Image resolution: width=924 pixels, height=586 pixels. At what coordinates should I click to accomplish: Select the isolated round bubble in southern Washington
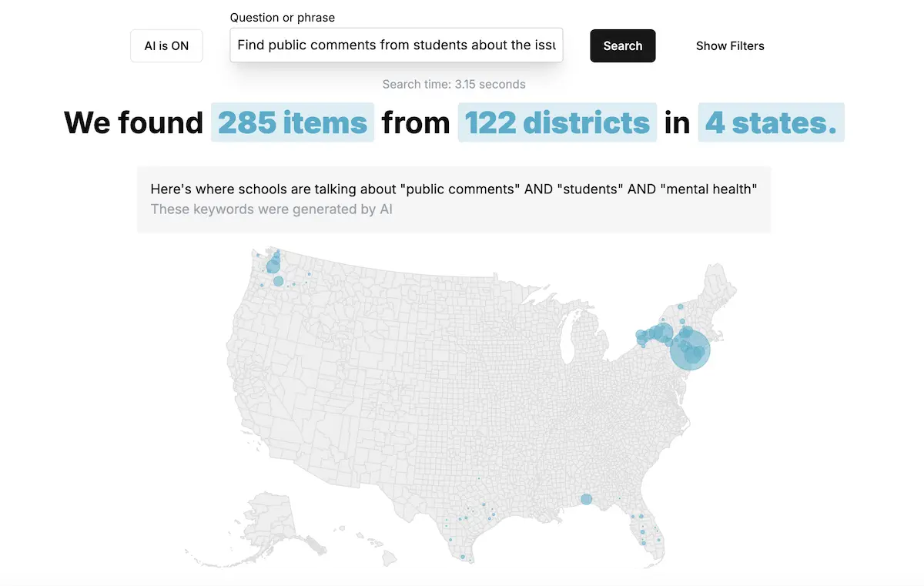[278, 281]
